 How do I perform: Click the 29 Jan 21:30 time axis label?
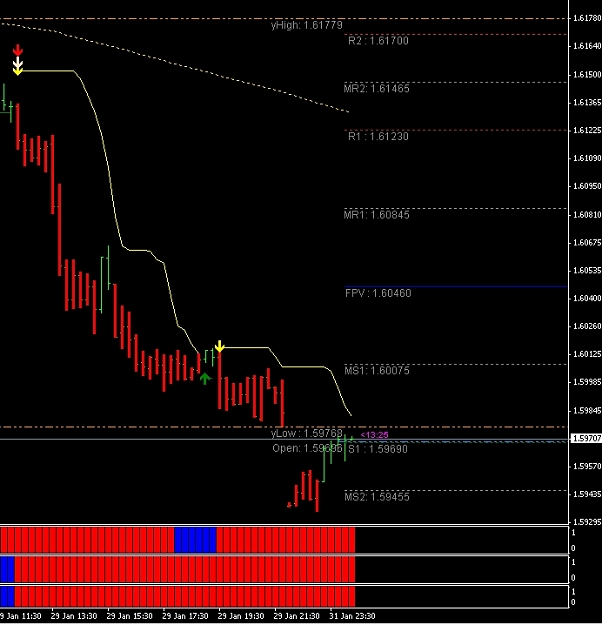click(297, 616)
